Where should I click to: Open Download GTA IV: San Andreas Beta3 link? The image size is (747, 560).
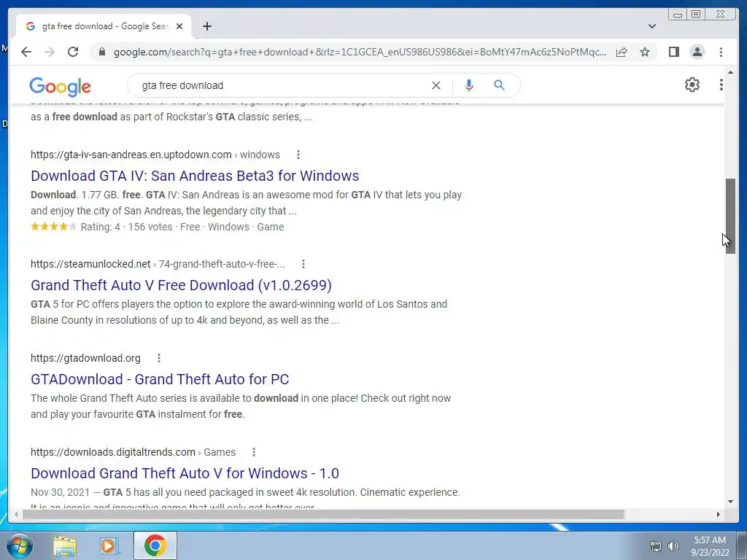coord(195,176)
